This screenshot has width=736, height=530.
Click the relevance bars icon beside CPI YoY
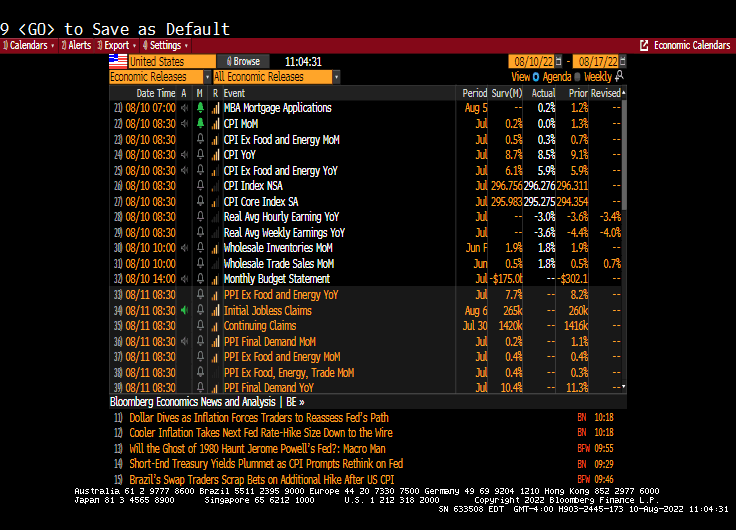(215, 155)
